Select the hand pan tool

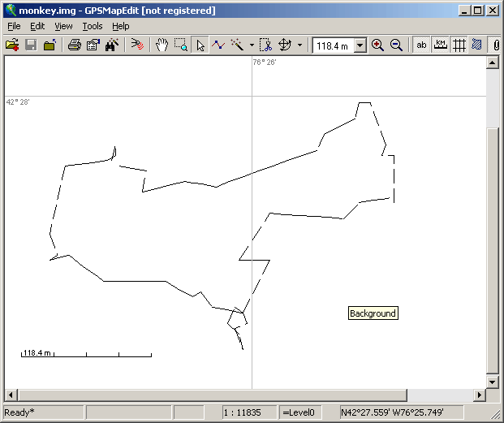tap(162, 45)
